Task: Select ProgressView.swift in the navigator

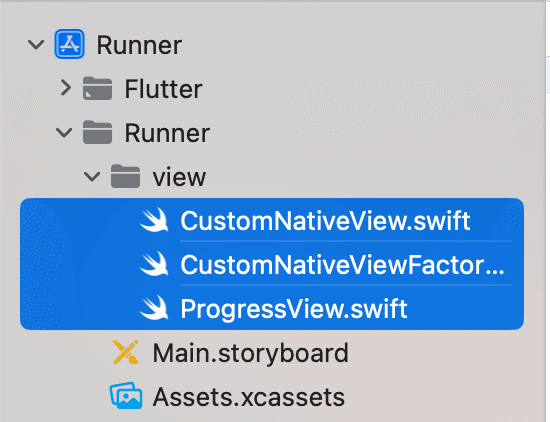Action: (294, 309)
